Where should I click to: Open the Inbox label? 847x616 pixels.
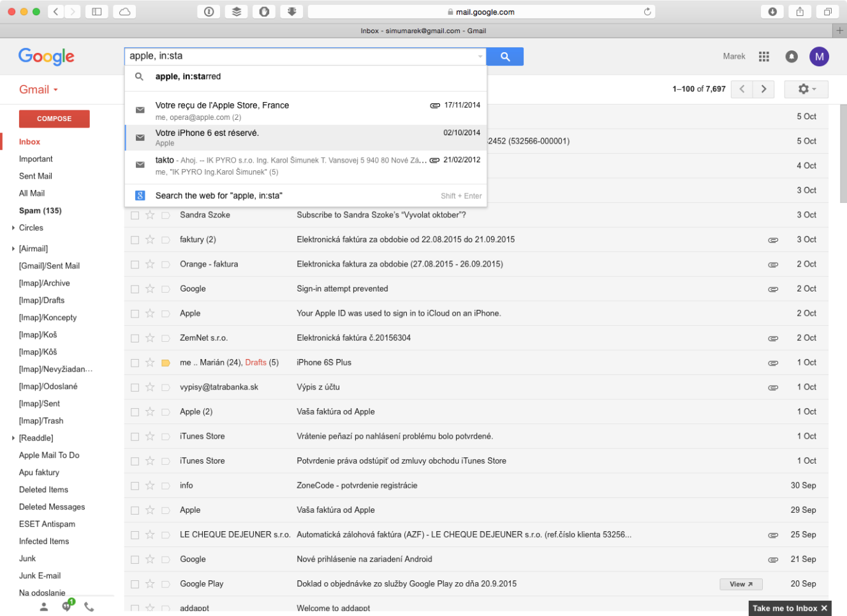coord(29,142)
